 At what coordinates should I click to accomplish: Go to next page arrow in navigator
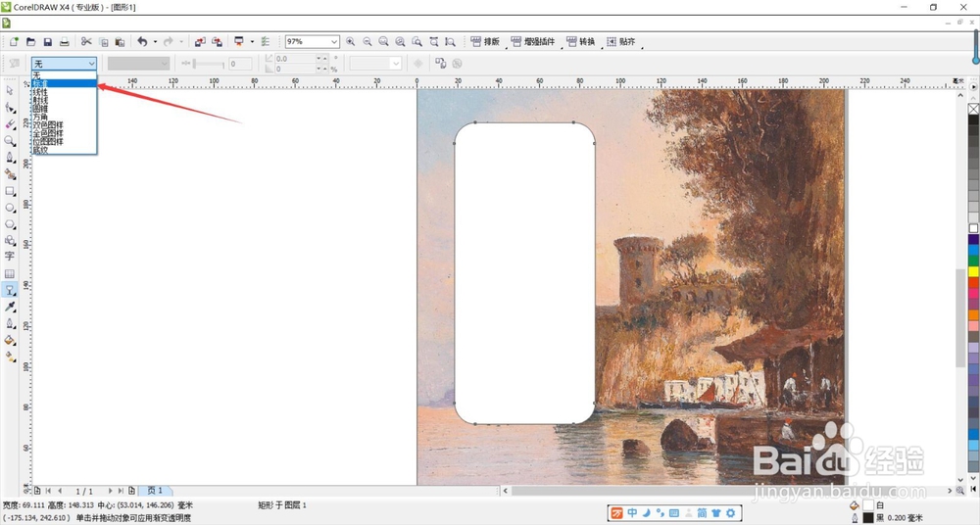110,491
